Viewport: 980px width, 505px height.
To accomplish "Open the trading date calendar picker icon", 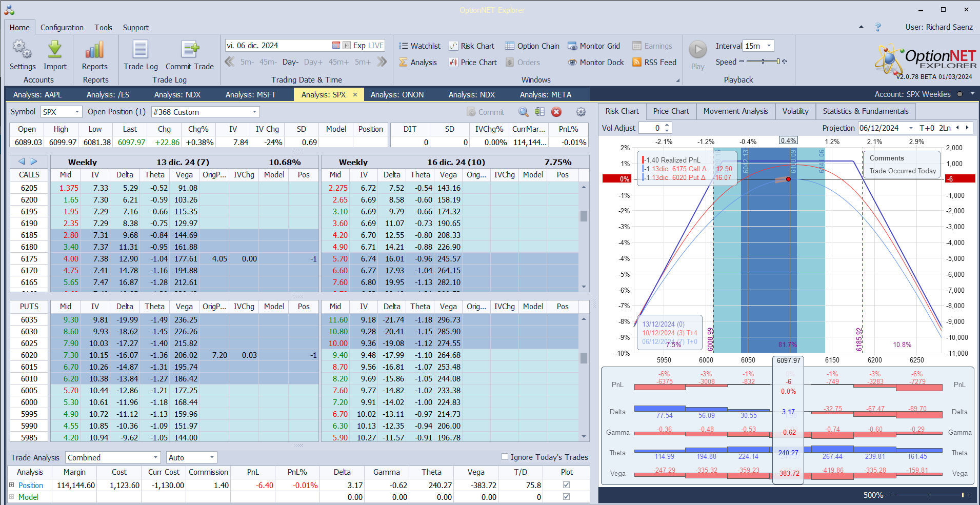I will 336,45.
